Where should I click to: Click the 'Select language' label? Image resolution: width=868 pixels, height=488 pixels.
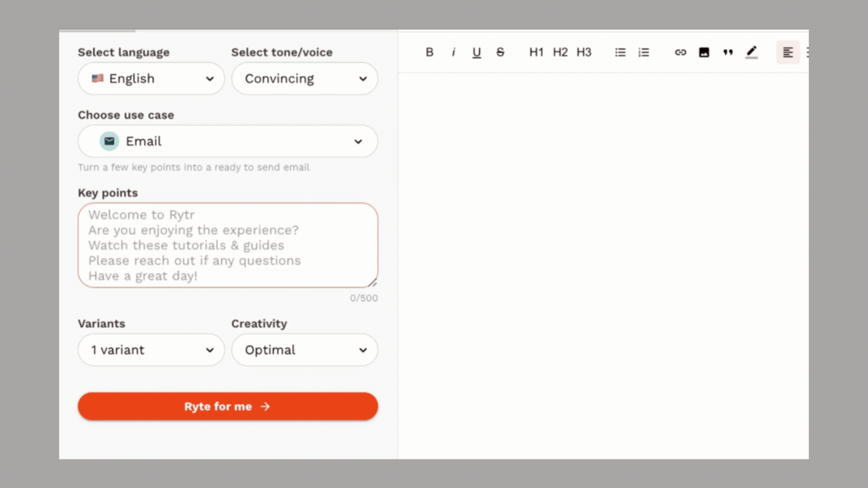(x=123, y=52)
